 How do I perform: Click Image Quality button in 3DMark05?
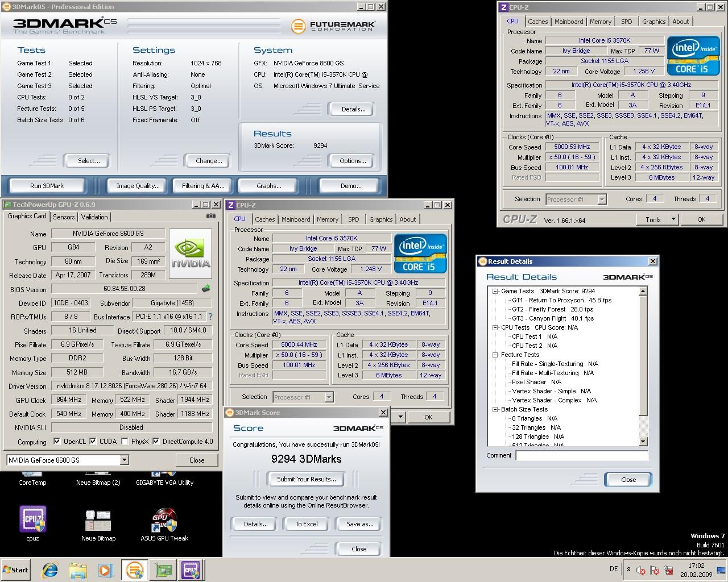point(138,186)
